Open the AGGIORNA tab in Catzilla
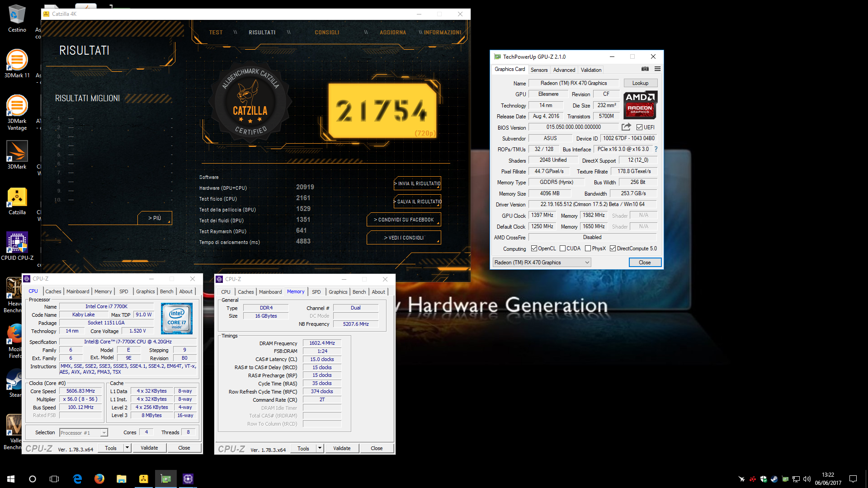868x488 pixels. tap(393, 33)
